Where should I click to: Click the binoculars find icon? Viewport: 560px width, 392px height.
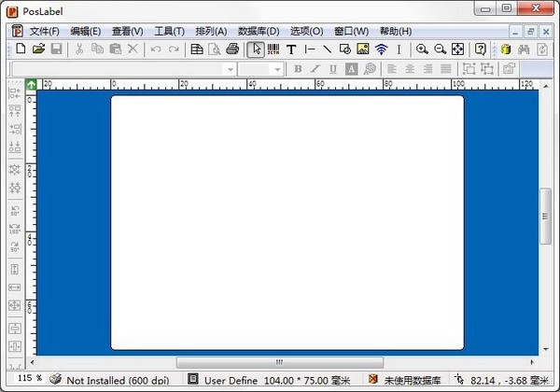[x=524, y=49]
